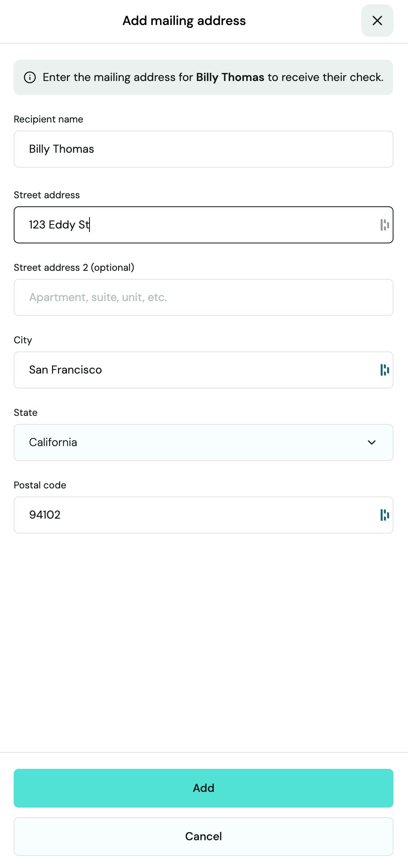408x868 pixels.
Task: Click the autofill icon in Postal code field
Action: 385,515
